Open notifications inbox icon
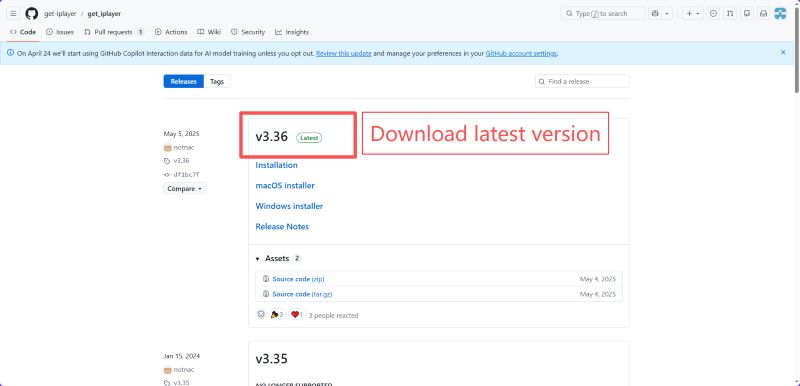This screenshot has width=800, height=386. [763, 14]
